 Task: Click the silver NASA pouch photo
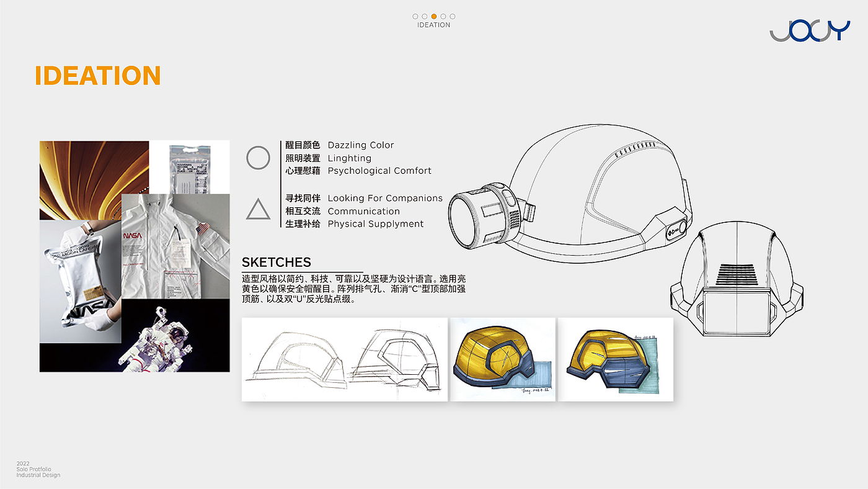click(x=81, y=282)
